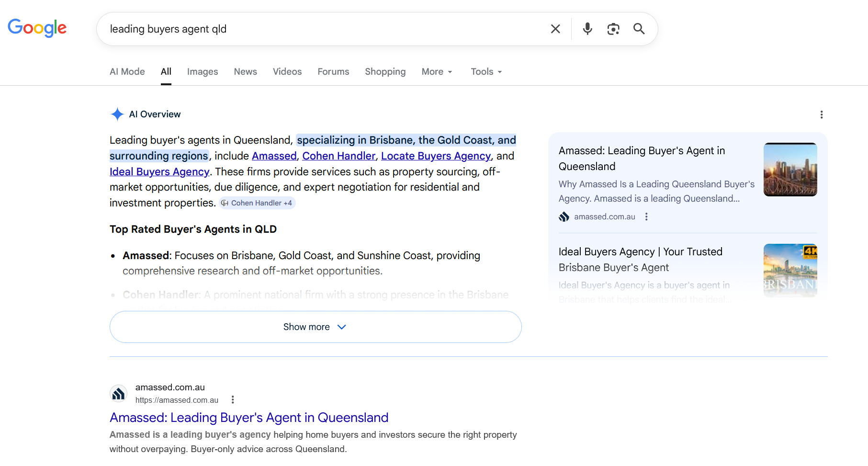This screenshot has width=868, height=466.
Task: Click the Brisbane 4K thumbnail image
Action: point(790,271)
